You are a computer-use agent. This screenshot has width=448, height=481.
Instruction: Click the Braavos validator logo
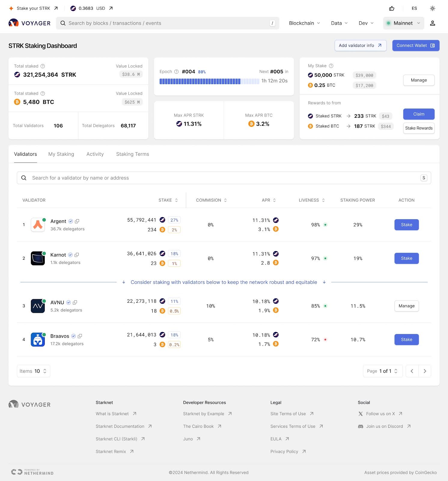pyautogui.click(x=38, y=340)
